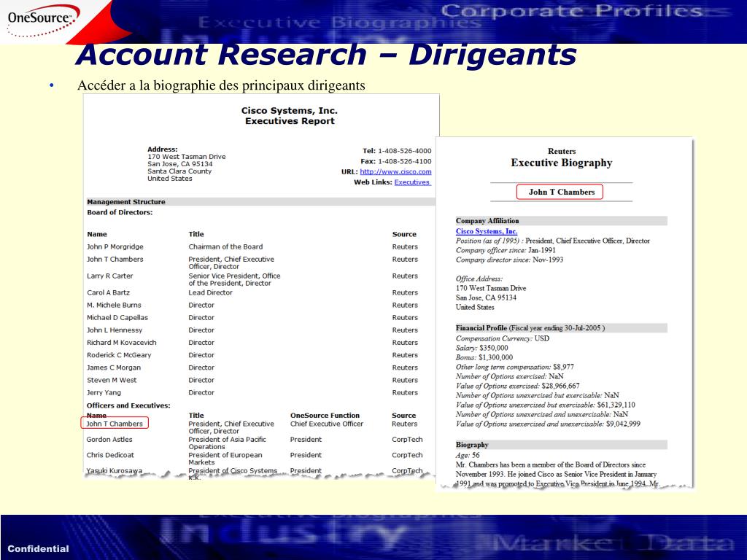Click President of European Markets title
Screen dimensions: 747x560
pos(225,459)
